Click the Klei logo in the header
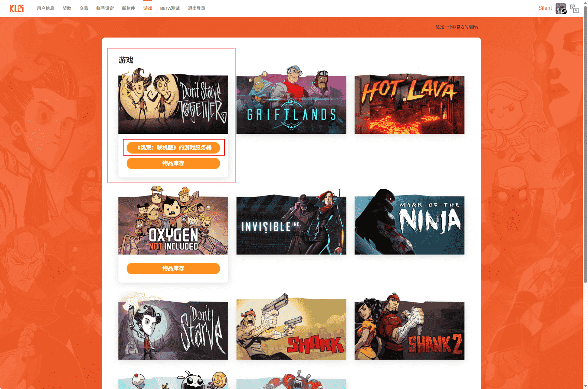Image resolution: width=588 pixels, height=389 pixels. 17,8
